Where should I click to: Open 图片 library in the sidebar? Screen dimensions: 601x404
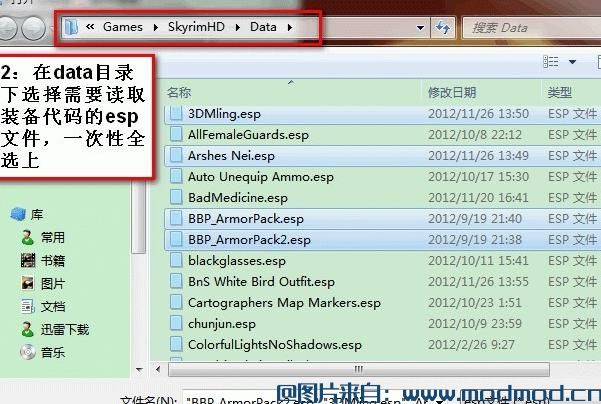(x=43, y=284)
